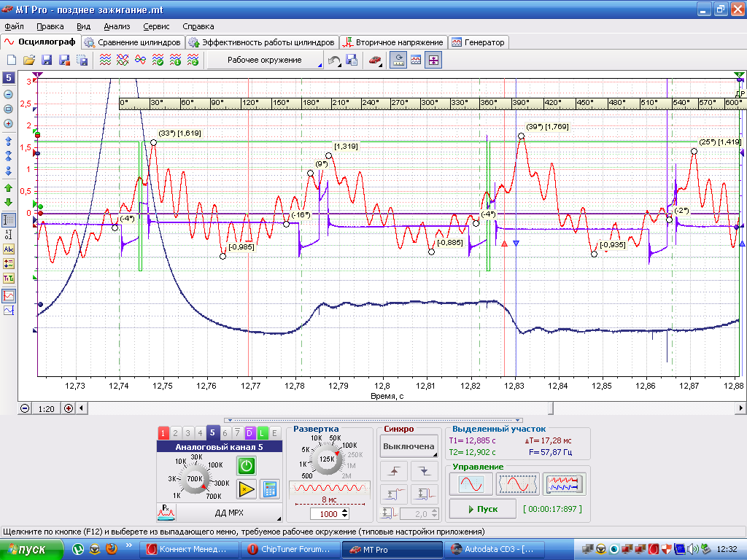Undo the last action in the toolbar
Screen dimensions: 747x560
(x=334, y=60)
